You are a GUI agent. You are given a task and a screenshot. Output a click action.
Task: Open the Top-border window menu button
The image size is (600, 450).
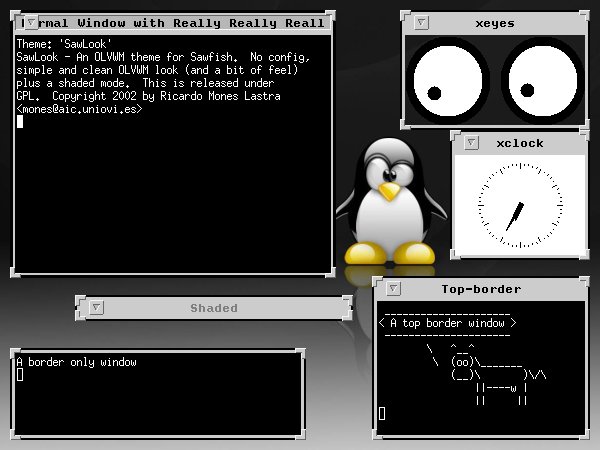(393, 289)
